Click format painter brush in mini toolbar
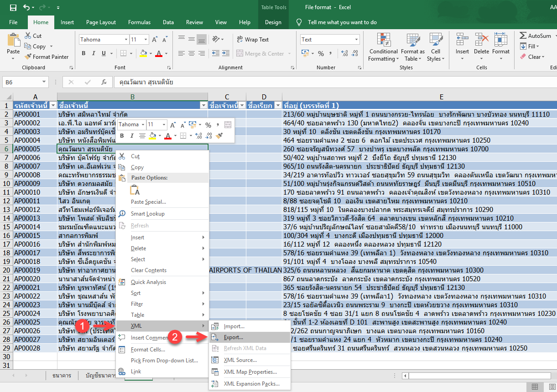Screen dimensions: 557x392 [220, 136]
